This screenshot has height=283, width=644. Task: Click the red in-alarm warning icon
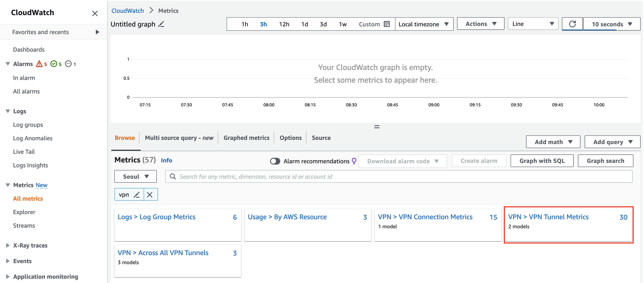coord(39,64)
